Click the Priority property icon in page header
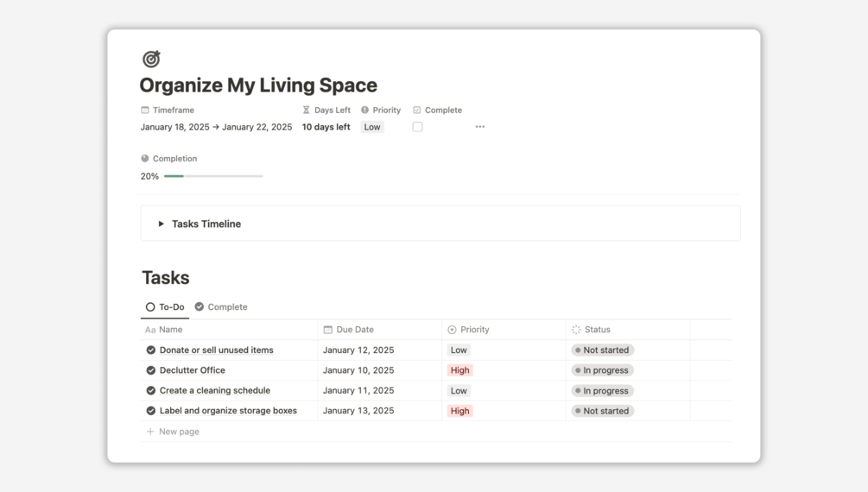 point(364,110)
